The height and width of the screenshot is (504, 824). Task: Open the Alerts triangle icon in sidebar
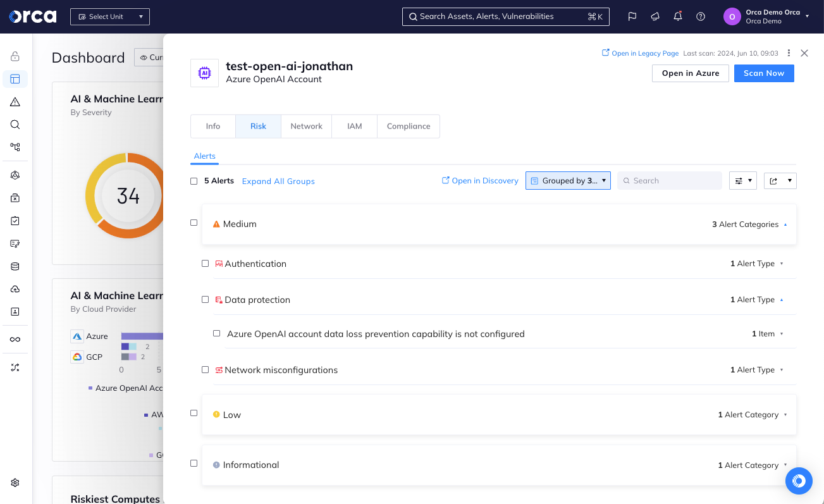pyautogui.click(x=15, y=102)
